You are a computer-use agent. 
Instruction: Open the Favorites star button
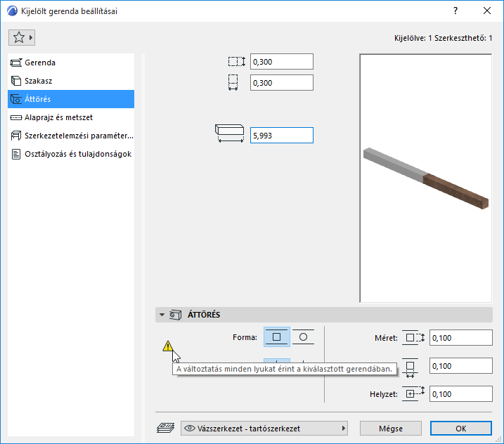(x=19, y=38)
